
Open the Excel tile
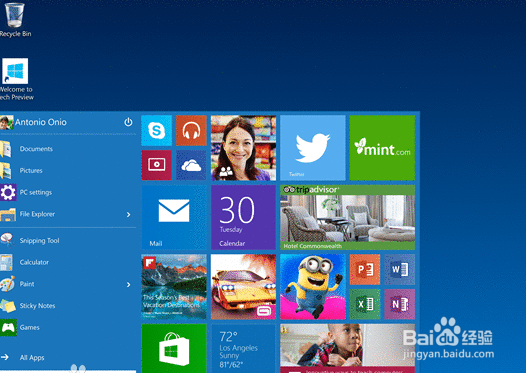[x=365, y=304]
